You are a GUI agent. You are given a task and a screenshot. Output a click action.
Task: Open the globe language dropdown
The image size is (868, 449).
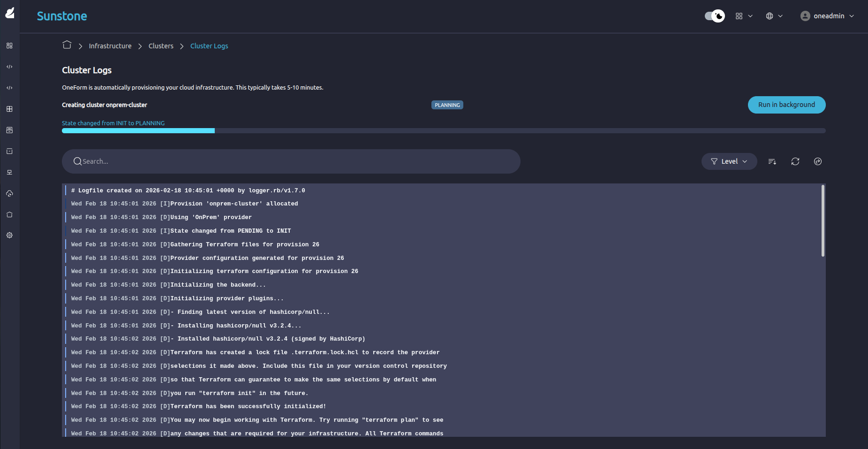tap(774, 16)
